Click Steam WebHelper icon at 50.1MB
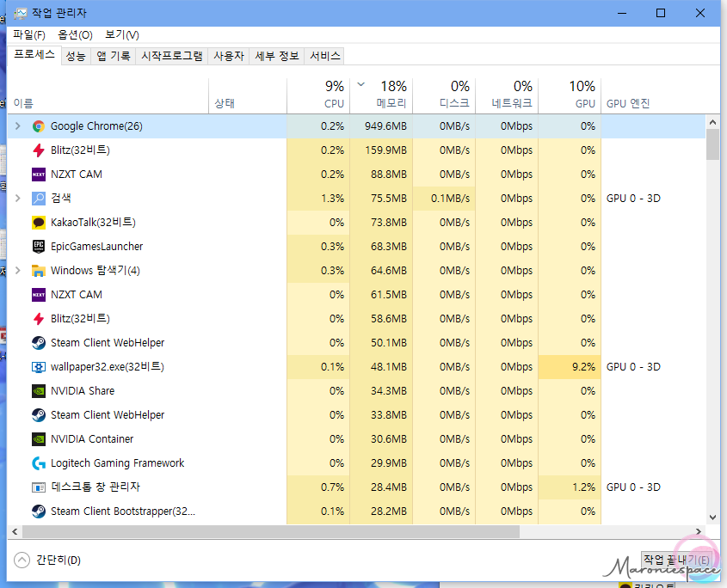 [39, 343]
